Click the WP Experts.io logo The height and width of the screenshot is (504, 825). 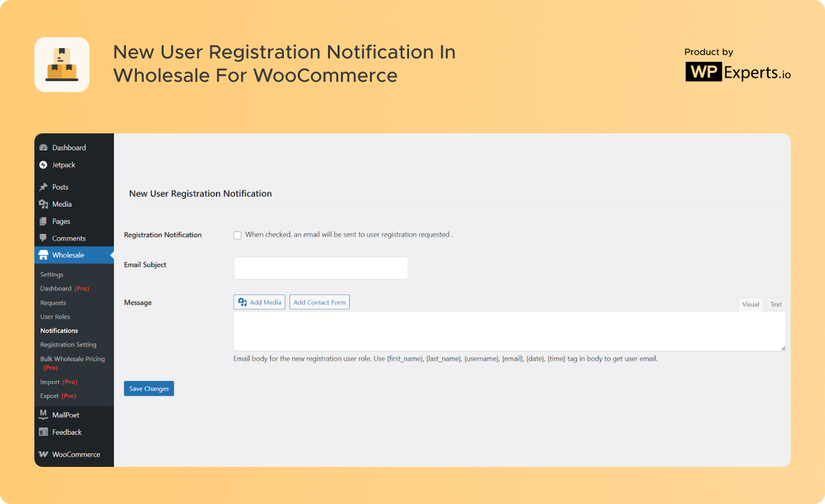(738, 72)
